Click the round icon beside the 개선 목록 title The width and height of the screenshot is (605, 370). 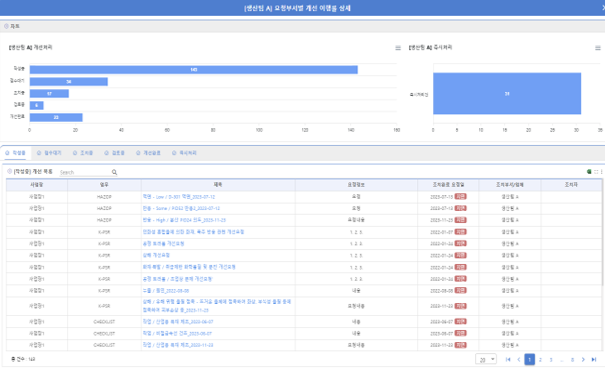(x=10, y=171)
